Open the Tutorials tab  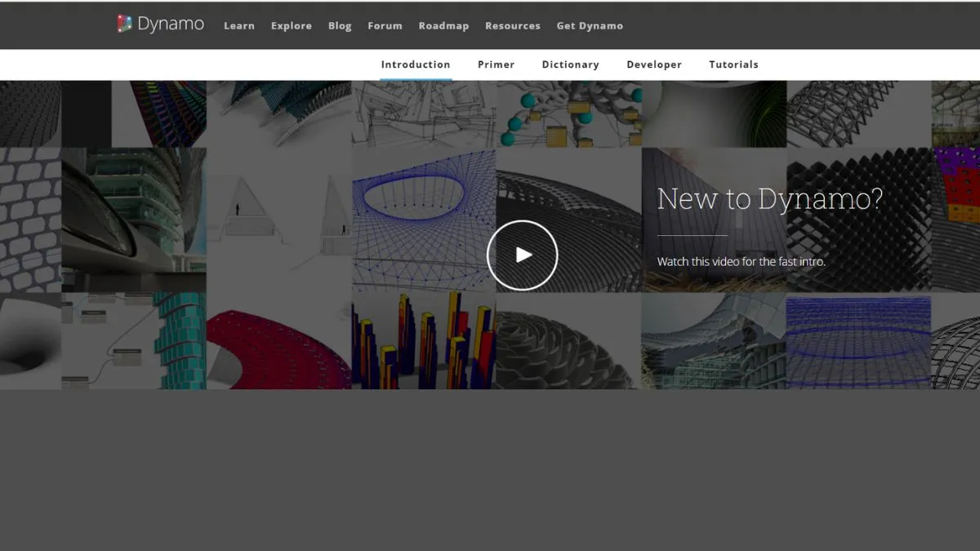[733, 64]
